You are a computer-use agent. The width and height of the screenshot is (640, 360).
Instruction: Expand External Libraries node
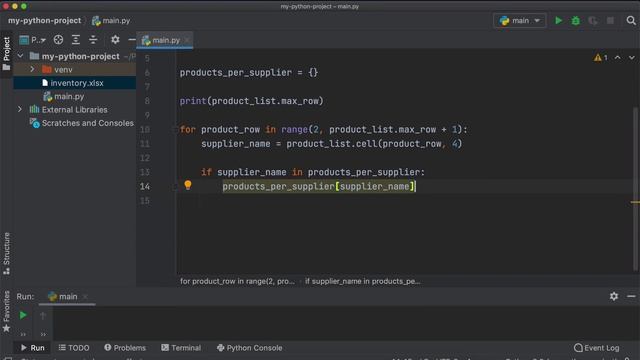[x=20, y=109]
